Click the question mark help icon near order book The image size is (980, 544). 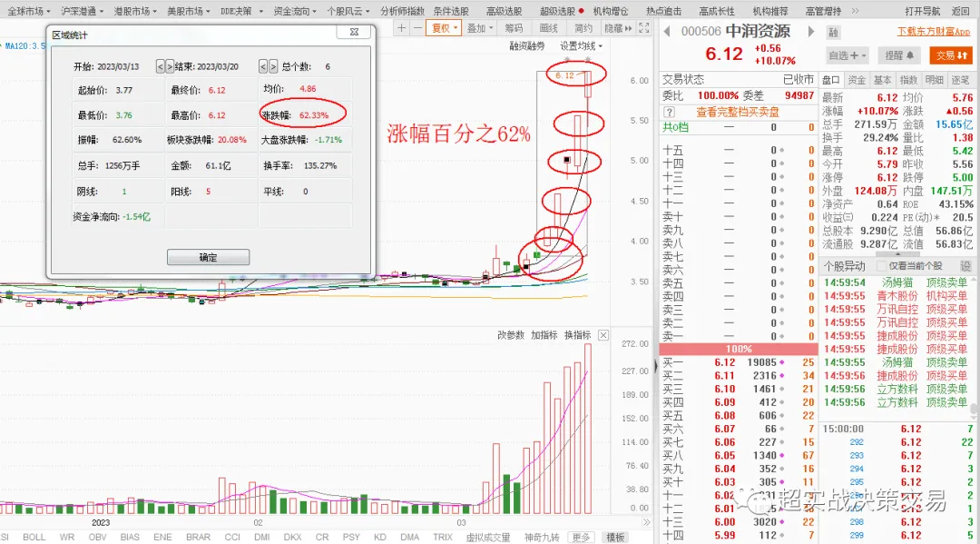(668, 114)
